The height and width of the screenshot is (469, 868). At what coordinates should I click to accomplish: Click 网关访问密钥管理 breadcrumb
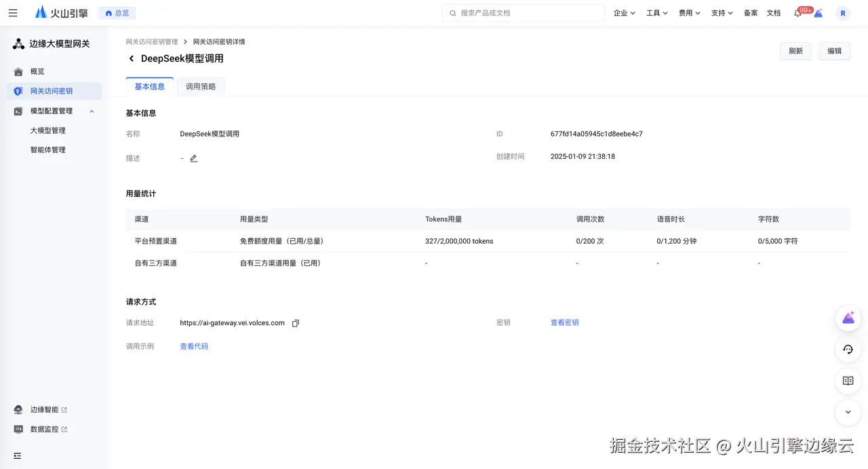coord(152,42)
